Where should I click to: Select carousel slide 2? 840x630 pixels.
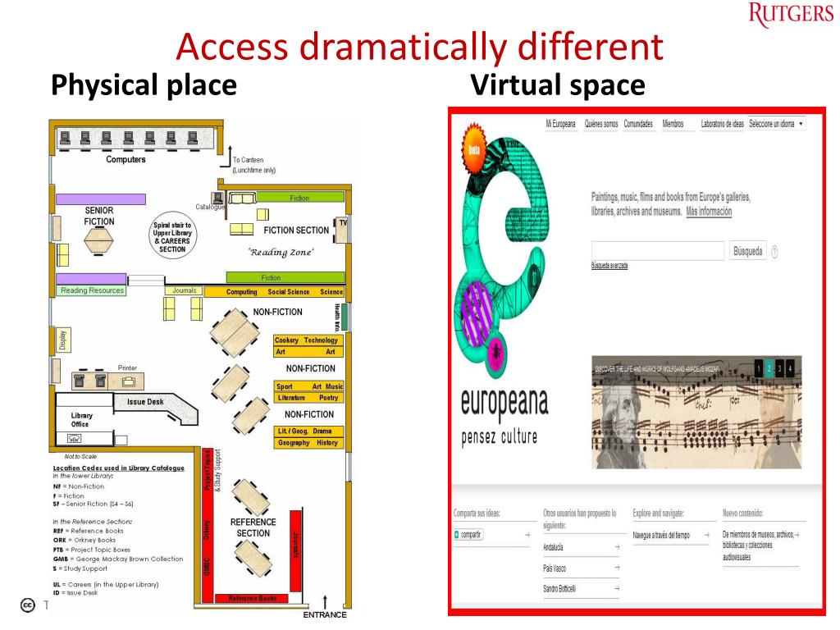pyautogui.click(x=769, y=368)
